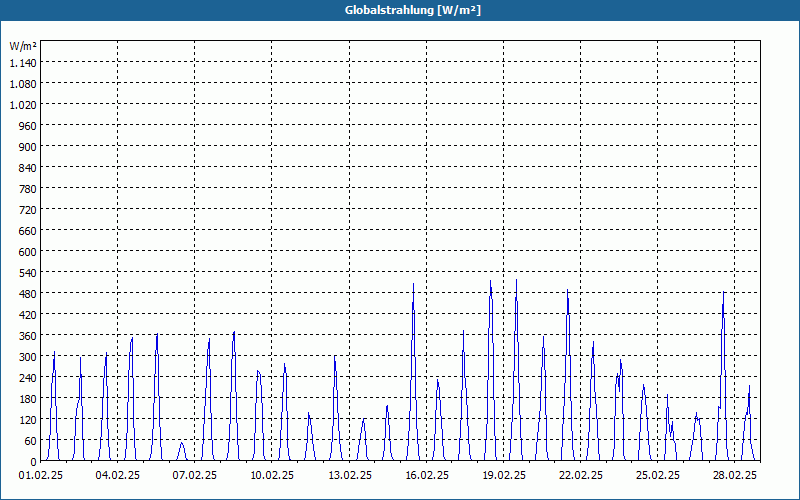The width and height of the screenshot is (800, 500).
Task: Pick the 16.02.25 date label
Action: pyautogui.click(x=427, y=476)
